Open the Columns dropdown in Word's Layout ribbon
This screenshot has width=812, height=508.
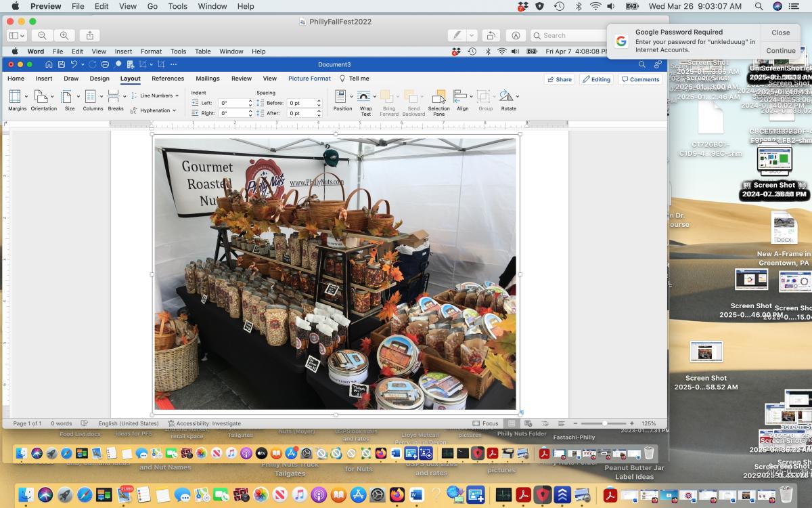pyautogui.click(x=93, y=100)
